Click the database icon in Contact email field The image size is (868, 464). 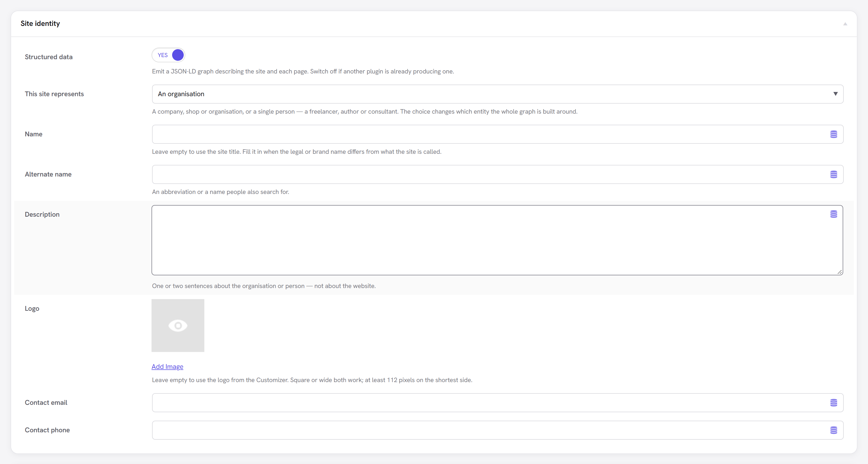coord(834,403)
